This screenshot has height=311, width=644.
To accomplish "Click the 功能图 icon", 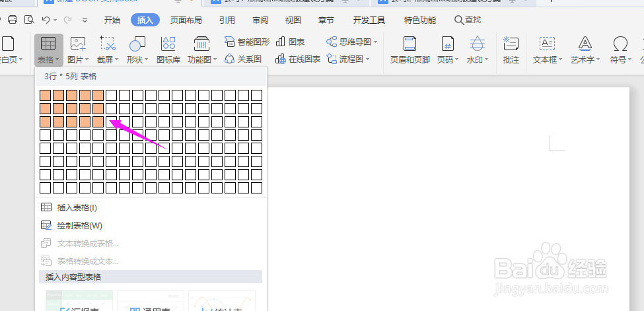I will tap(201, 43).
